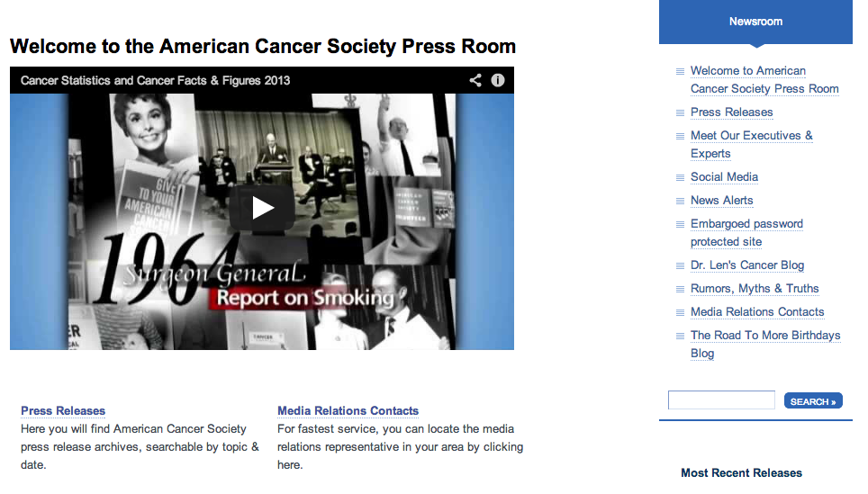
Task: Click the SEARCH button
Action: point(813,401)
